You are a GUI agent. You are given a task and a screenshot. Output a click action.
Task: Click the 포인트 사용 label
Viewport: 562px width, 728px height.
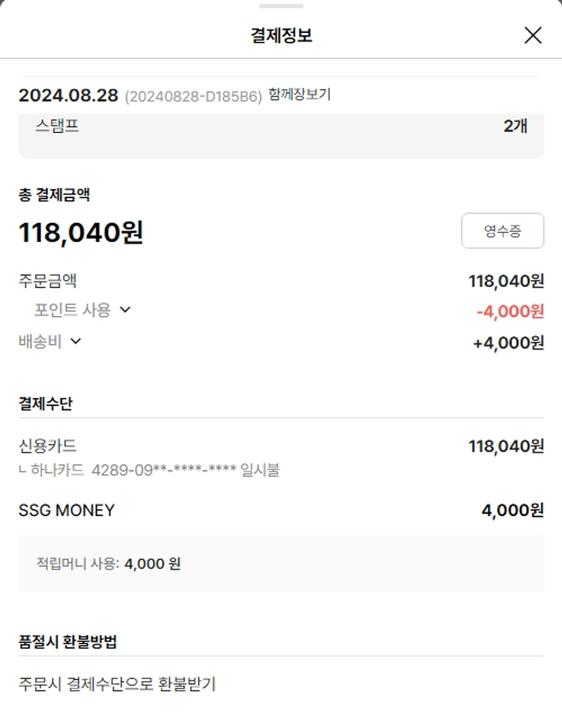pos(72,310)
